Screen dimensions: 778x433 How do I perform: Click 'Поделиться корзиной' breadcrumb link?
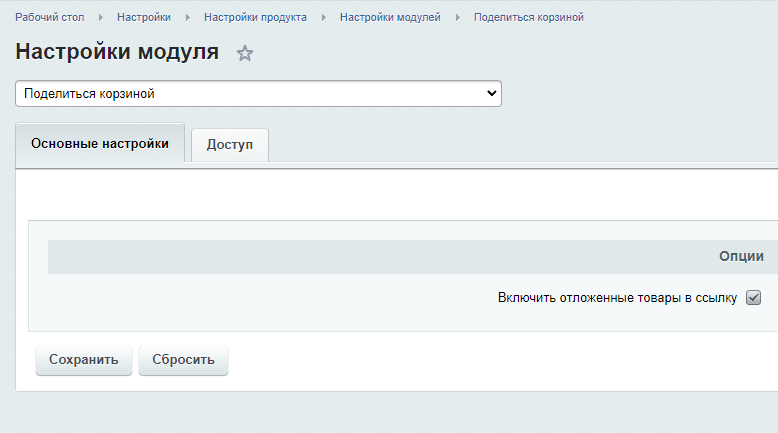click(x=528, y=18)
